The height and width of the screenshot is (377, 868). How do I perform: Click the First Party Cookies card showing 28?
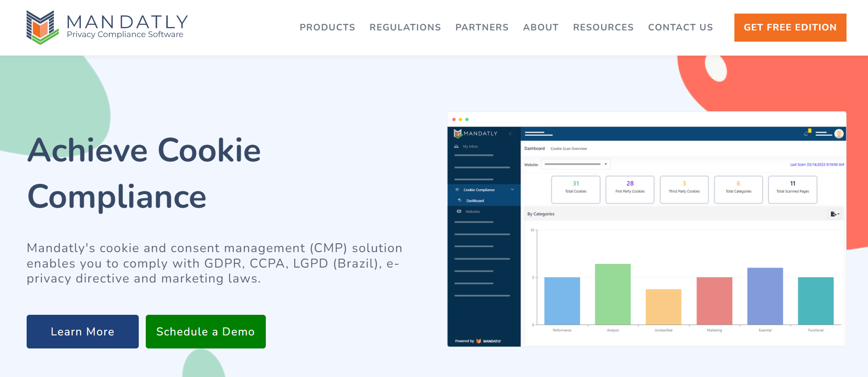click(x=630, y=189)
